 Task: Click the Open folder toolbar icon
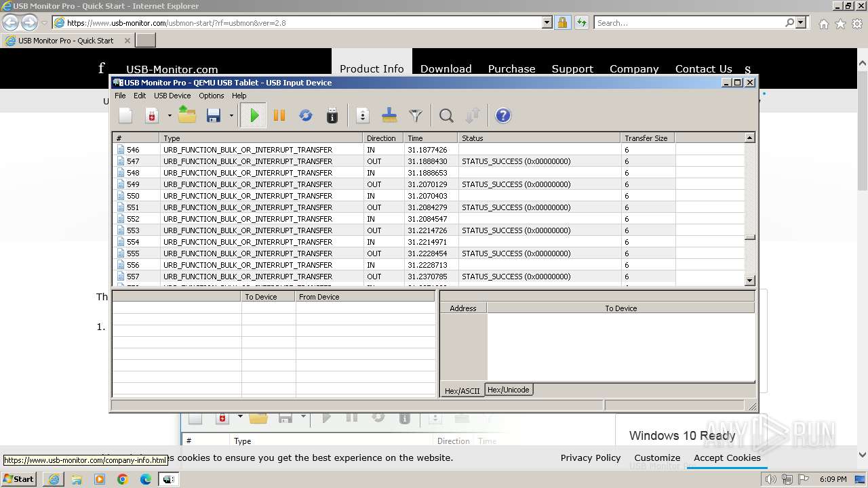(x=187, y=116)
